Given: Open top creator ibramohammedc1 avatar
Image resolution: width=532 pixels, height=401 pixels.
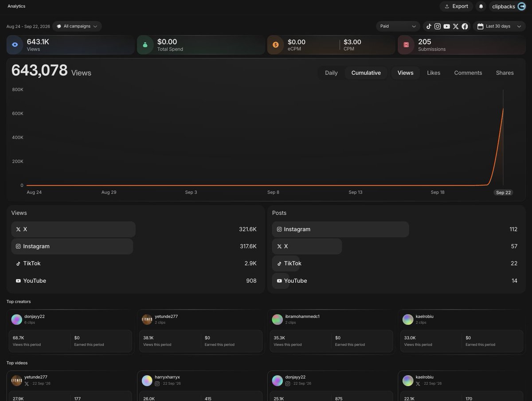Looking at the screenshot, I should click(278, 319).
